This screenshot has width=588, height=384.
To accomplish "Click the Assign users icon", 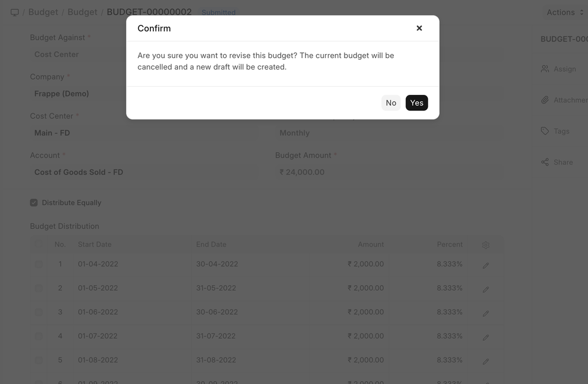I will (545, 69).
